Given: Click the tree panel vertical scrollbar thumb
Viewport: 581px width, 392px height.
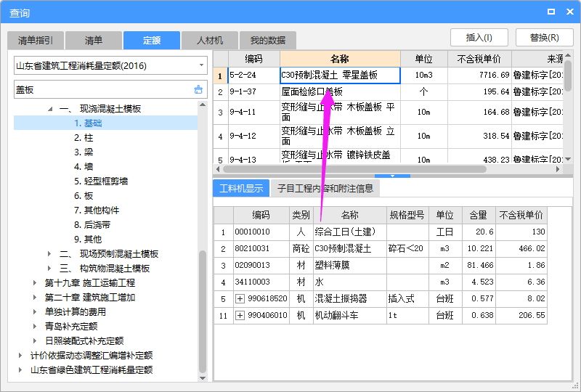Looking at the screenshot, I should coord(203,311).
